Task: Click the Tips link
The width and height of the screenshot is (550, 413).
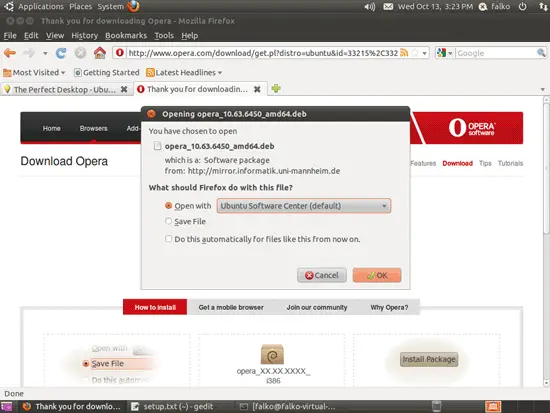Action: point(485,163)
